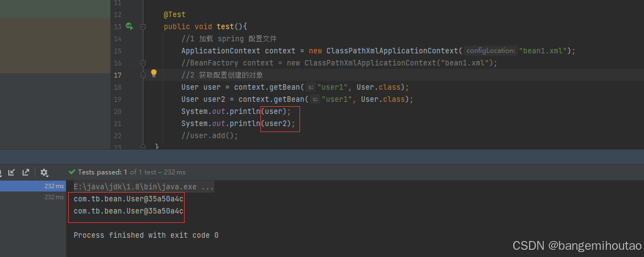The image size is (644, 257).
Task: Click the green Tests passed checkmark
Action: 73,172
